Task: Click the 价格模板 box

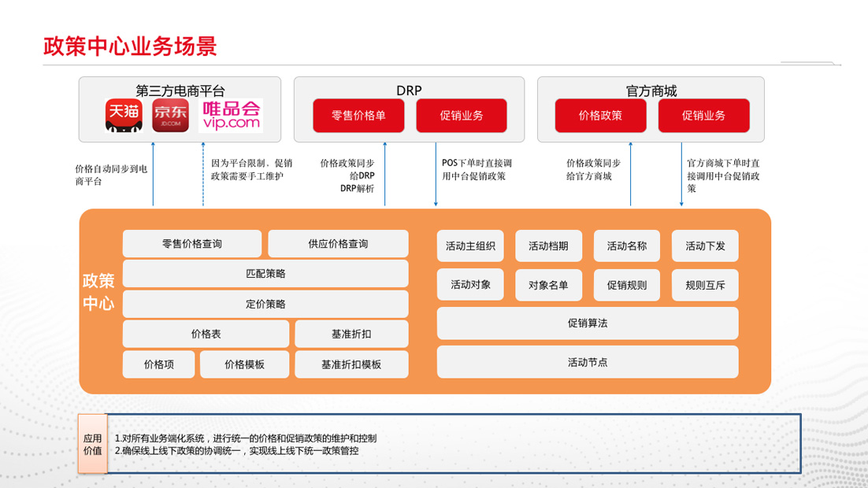Action: [244, 364]
